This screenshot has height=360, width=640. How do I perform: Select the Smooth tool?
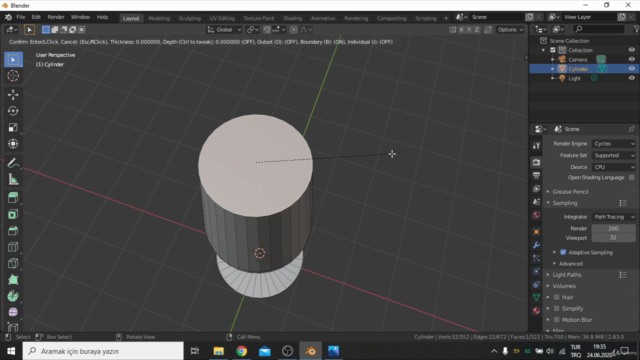(x=13, y=312)
